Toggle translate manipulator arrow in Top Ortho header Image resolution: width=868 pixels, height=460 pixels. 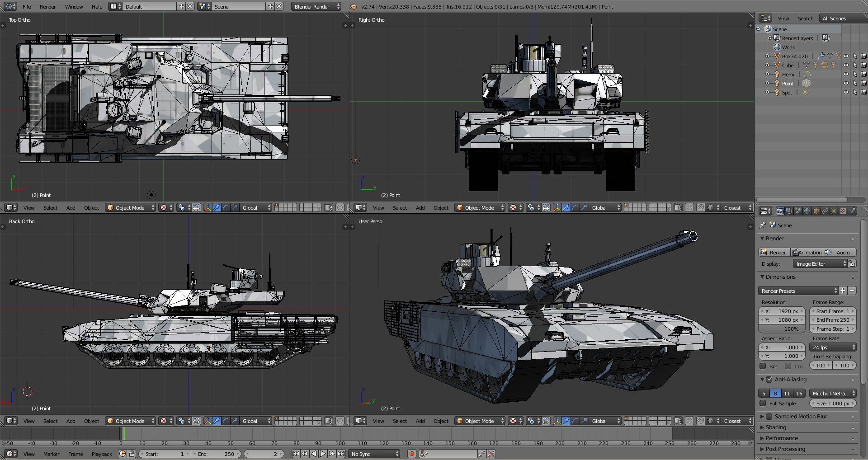click(217, 207)
